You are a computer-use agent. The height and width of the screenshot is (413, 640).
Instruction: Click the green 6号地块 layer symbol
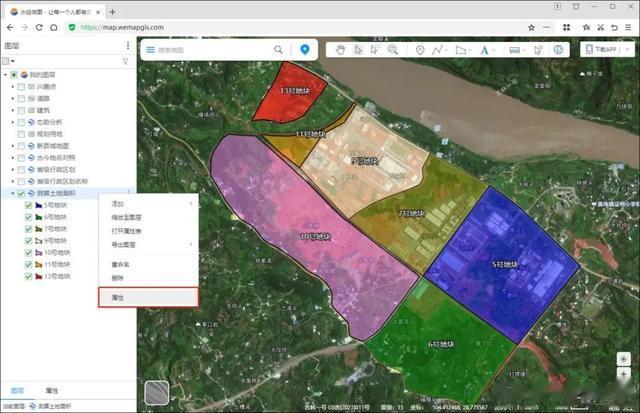pyautogui.click(x=39, y=217)
